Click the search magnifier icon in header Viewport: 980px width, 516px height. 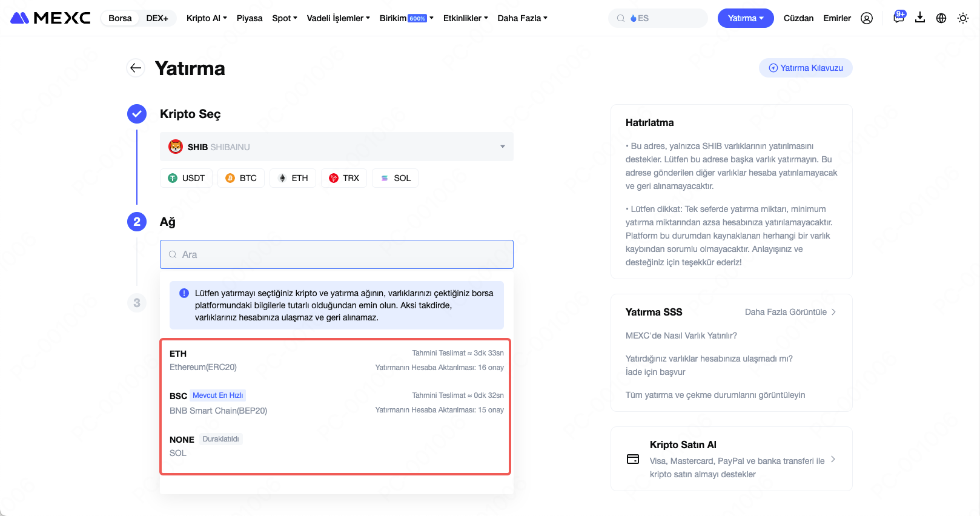pyautogui.click(x=621, y=18)
